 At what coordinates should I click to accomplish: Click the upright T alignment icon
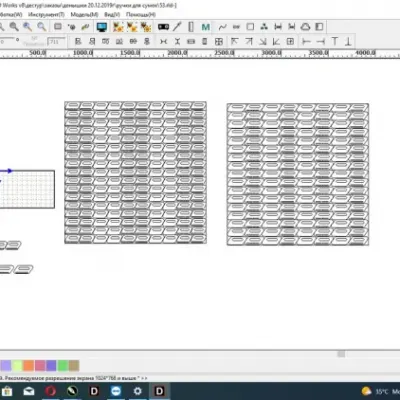click(334, 41)
